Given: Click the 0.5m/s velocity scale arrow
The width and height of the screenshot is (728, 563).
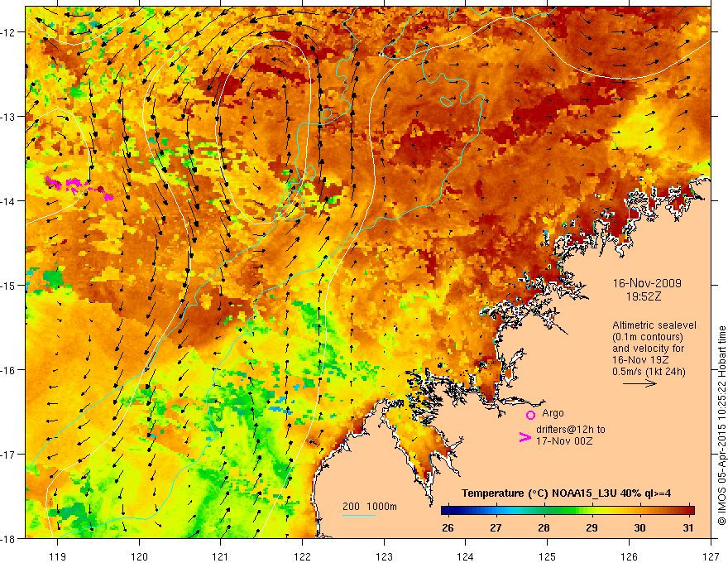Looking at the screenshot, I should 639,383.
